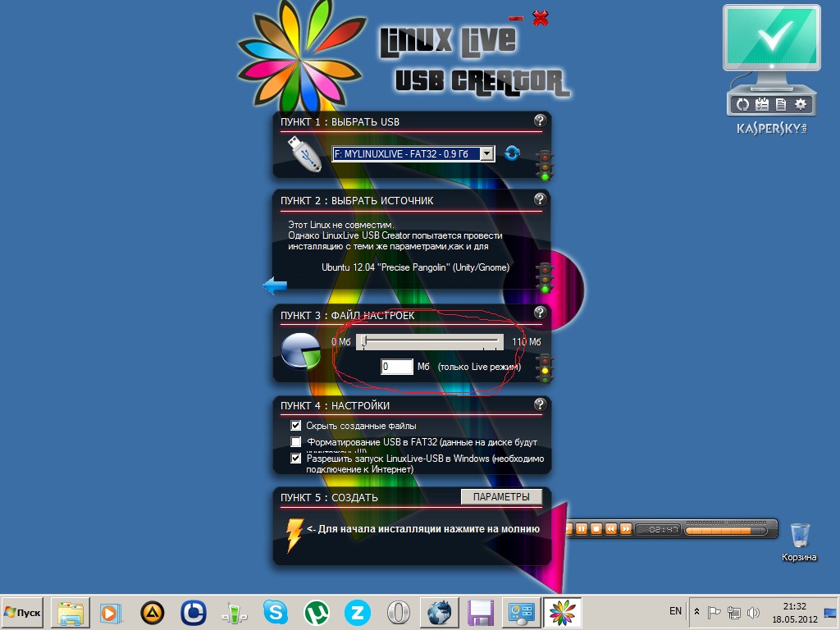Switch to LinuxLive USB Creator taskbar button
The image size is (840, 630).
pyautogui.click(x=562, y=612)
